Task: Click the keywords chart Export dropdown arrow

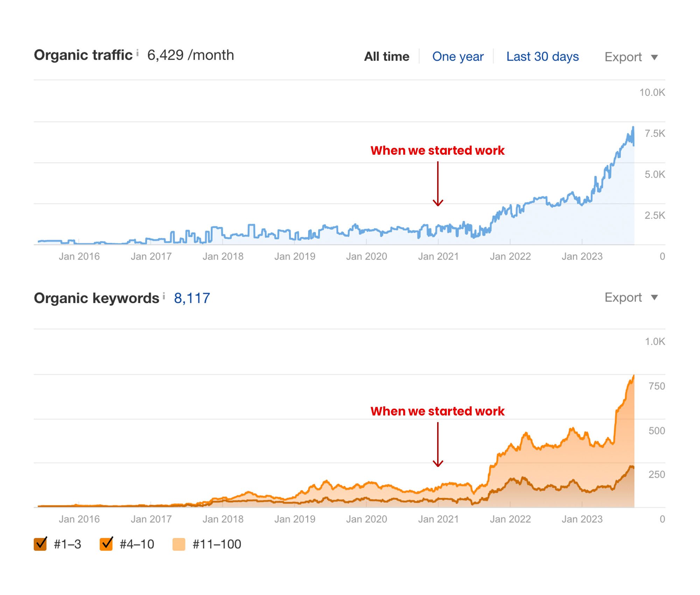Action: point(654,297)
